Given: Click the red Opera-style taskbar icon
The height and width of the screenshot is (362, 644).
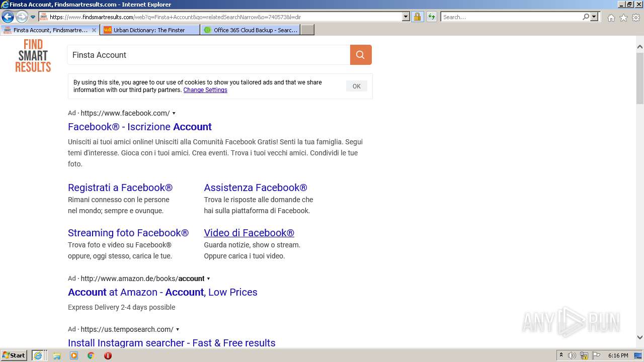Looking at the screenshot, I should (108, 355).
